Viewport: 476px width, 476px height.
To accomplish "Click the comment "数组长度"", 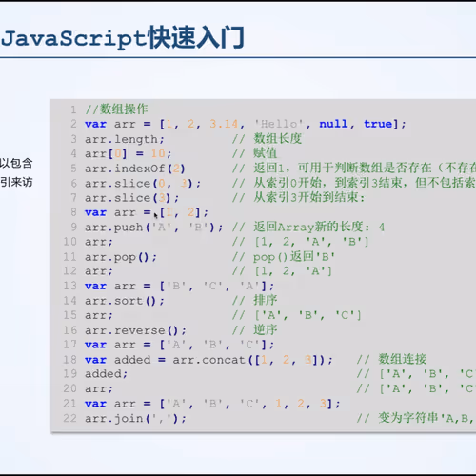I will coord(277,139).
